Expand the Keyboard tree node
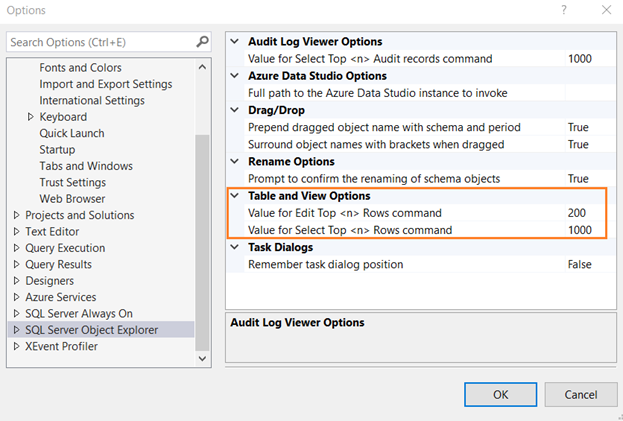This screenshot has width=623, height=421. pos(30,117)
